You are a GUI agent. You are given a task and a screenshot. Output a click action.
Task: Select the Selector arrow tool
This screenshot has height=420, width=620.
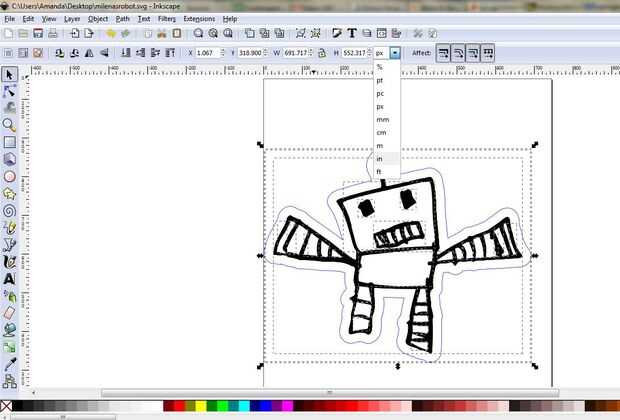[9, 74]
